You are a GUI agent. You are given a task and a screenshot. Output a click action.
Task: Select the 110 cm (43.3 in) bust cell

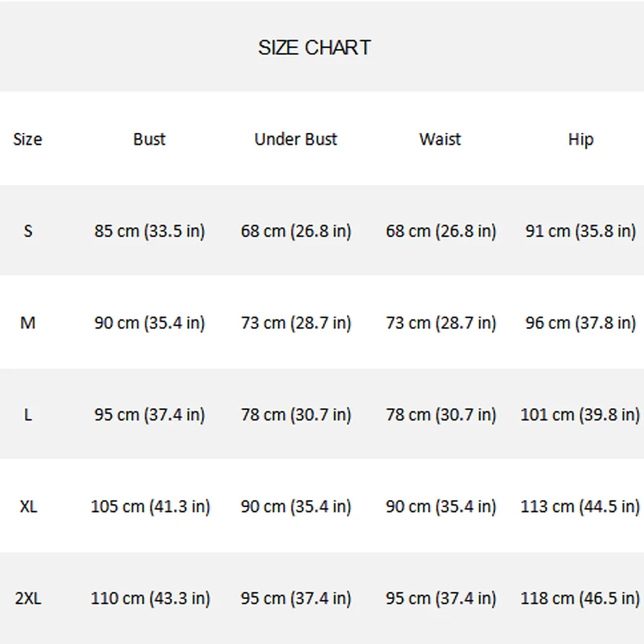point(151,599)
